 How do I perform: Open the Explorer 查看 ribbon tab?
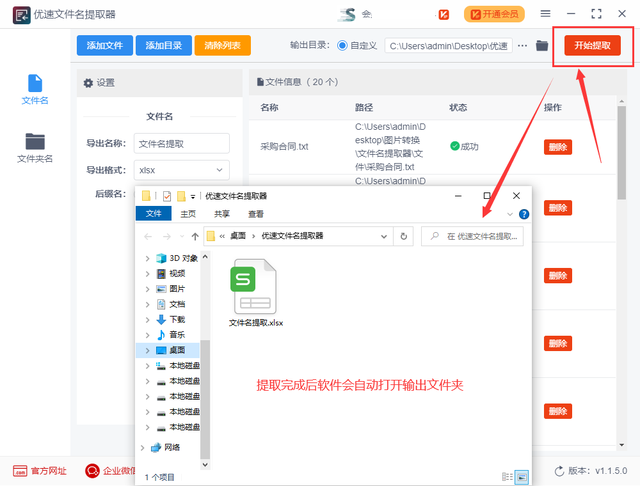(x=256, y=214)
